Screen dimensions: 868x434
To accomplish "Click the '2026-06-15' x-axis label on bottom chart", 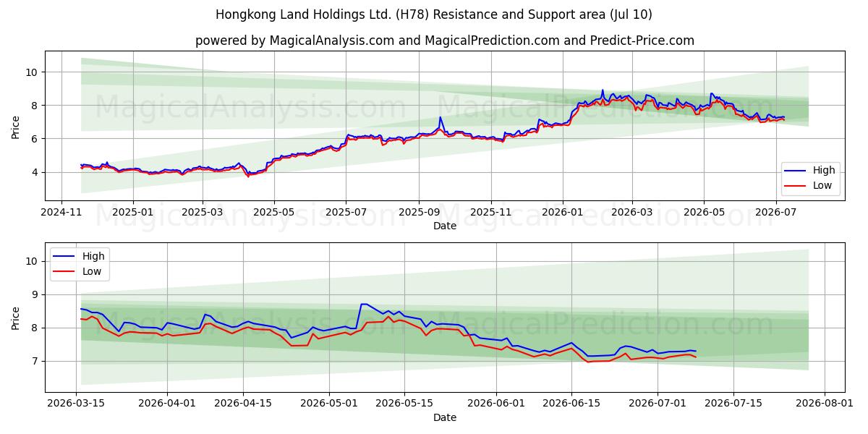I will pos(571,405).
